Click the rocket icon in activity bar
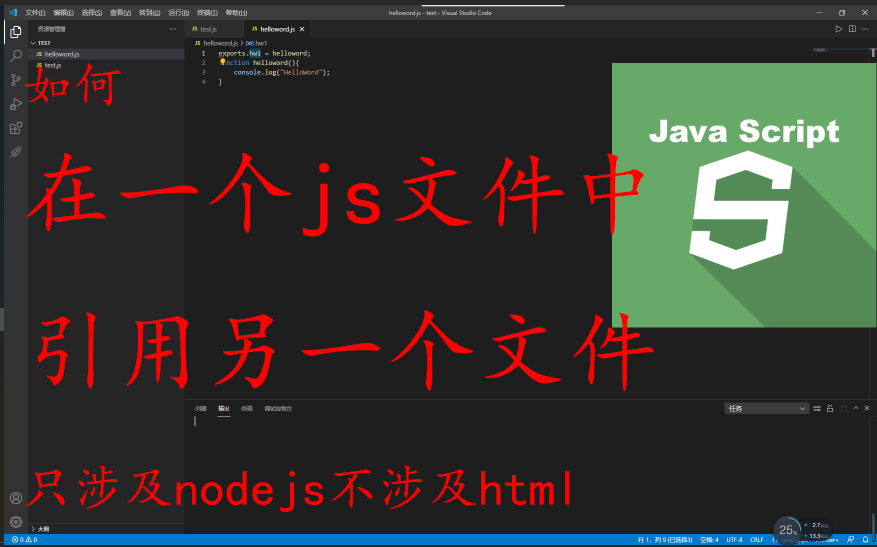The width and height of the screenshot is (877, 547). pyautogui.click(x=16, y=152)
